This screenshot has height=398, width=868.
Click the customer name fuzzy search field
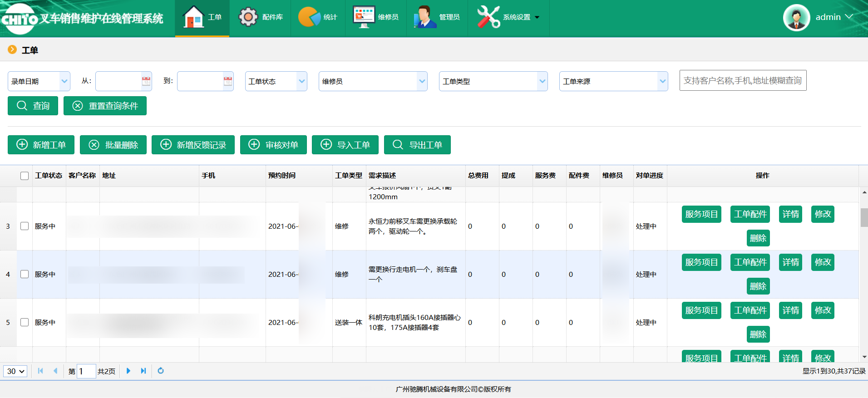[743, 80]
